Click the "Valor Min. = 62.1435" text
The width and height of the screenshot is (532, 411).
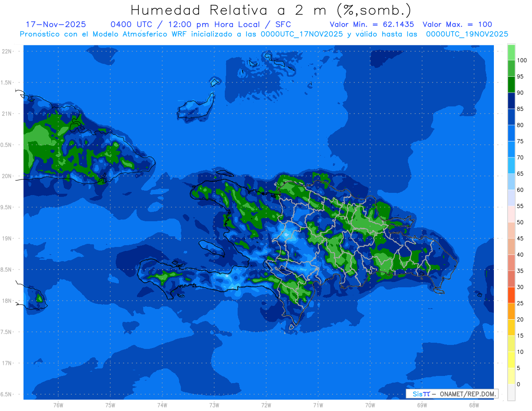point(372,24)
